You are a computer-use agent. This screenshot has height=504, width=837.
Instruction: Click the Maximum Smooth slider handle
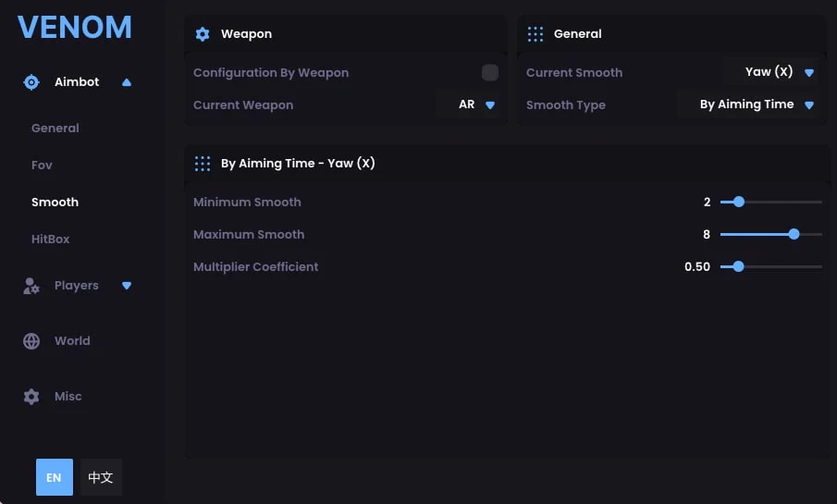[x=794, y=234]
